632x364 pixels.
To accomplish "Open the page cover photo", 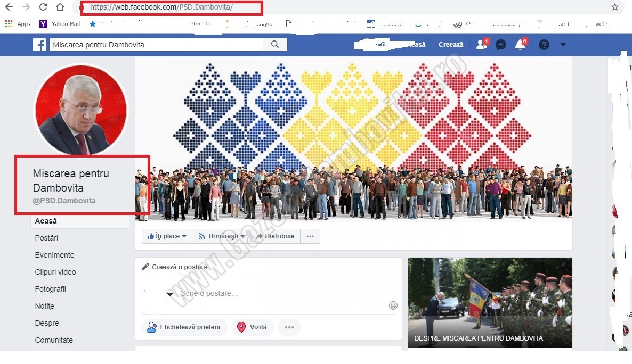I will coord(353,139).
